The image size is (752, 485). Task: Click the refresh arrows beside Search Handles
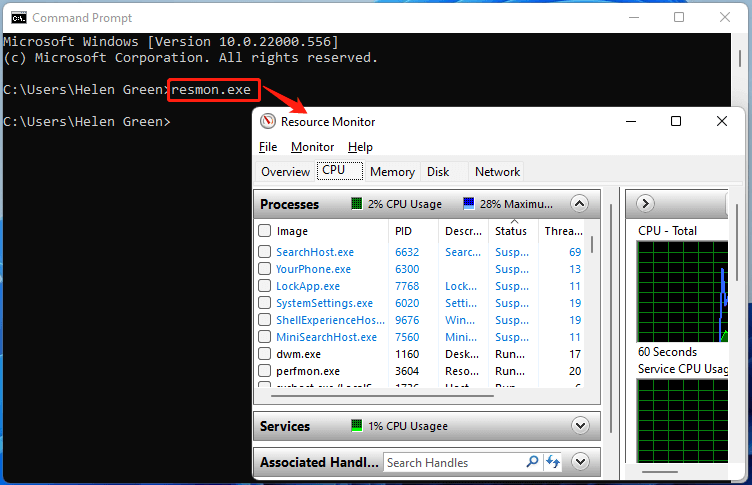pos(553,462)
